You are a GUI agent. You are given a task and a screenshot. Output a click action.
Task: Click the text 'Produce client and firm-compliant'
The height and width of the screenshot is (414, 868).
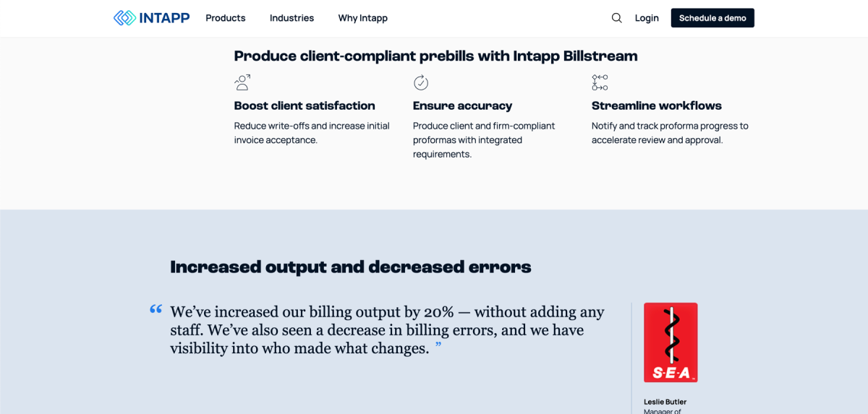click(484, 126)
